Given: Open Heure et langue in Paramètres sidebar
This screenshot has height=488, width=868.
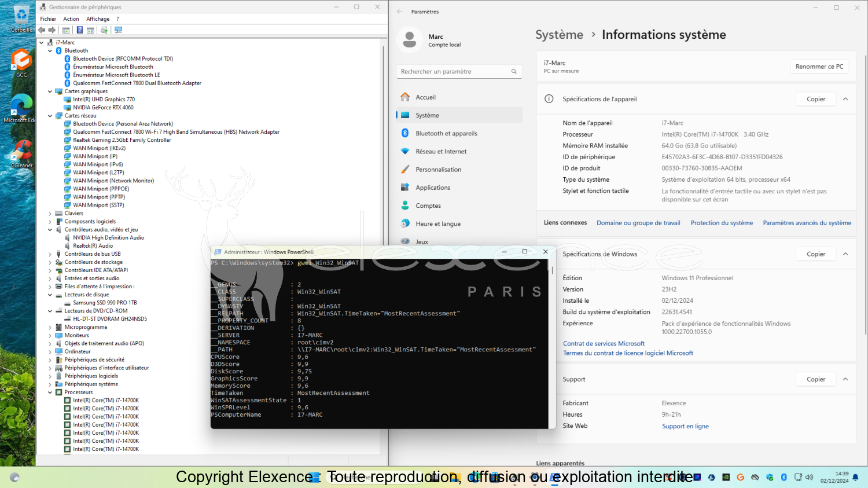Looking at the screenshot, I should pos(459,224).
